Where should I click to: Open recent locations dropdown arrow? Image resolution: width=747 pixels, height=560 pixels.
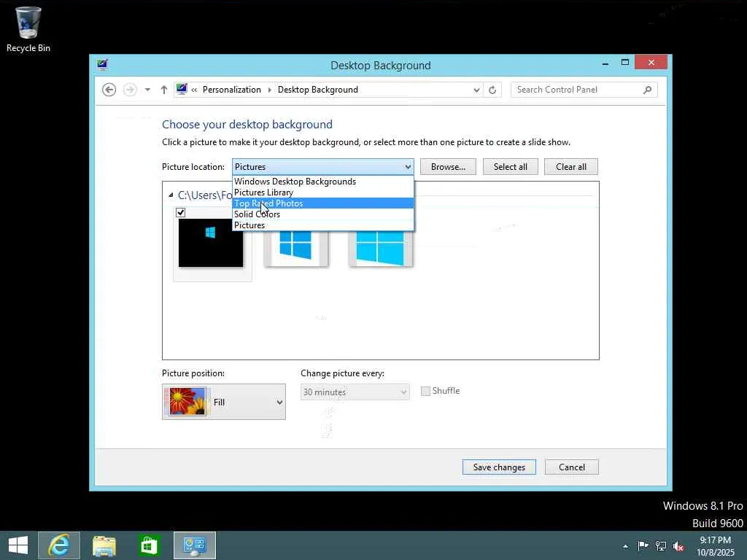147,90
